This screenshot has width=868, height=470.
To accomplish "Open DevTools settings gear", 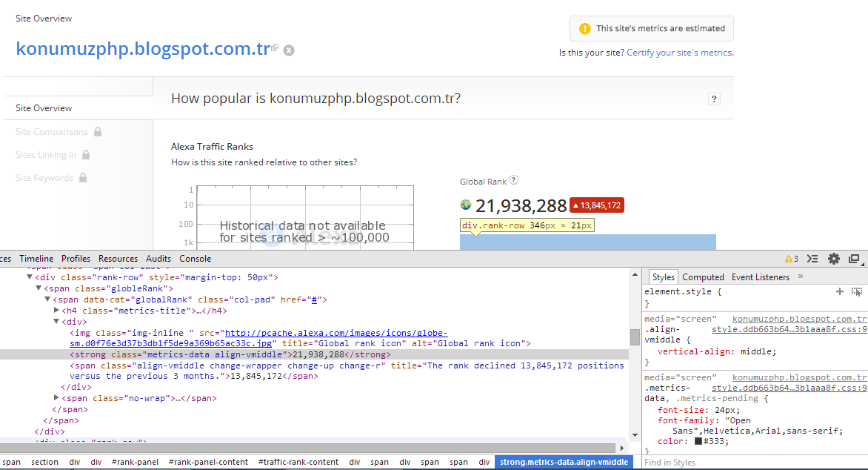I will pos(834,258).
